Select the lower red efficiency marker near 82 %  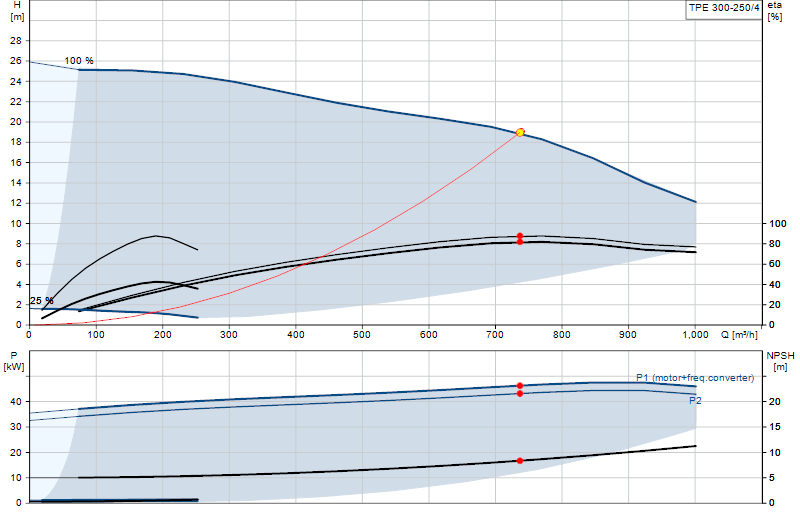click(520, 242)
